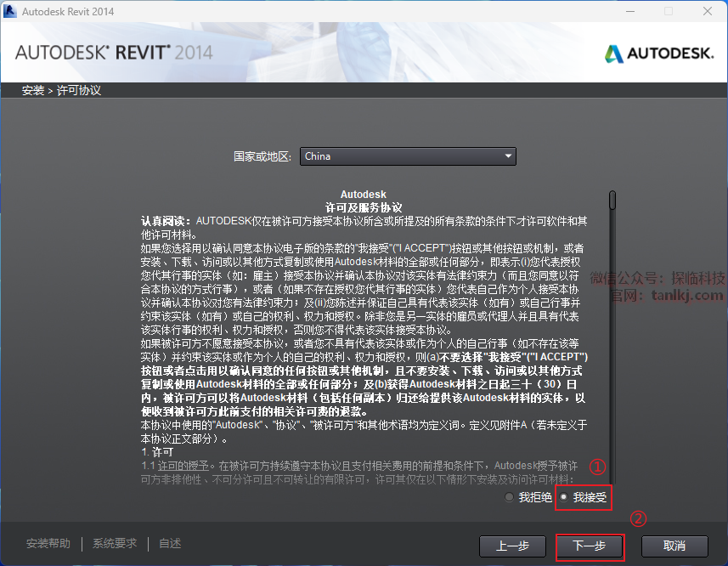
Task: Click the 安装 > 许可协议 breadcrumb
Action: (61, 91)
